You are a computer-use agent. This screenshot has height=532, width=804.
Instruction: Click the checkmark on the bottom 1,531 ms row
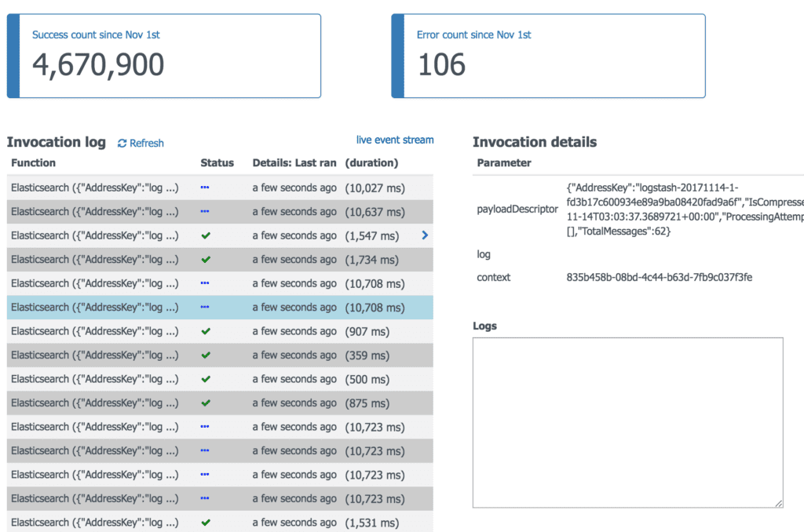[x=205, y=522]
